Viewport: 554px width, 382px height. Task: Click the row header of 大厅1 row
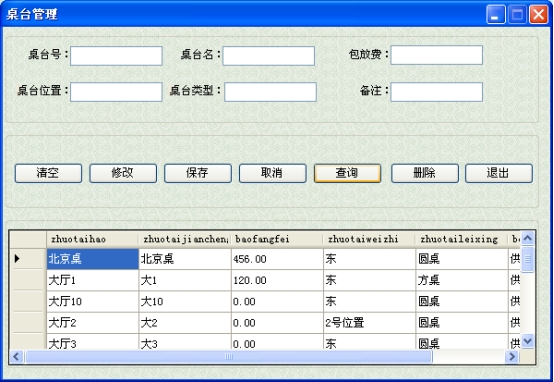point(28,281)
